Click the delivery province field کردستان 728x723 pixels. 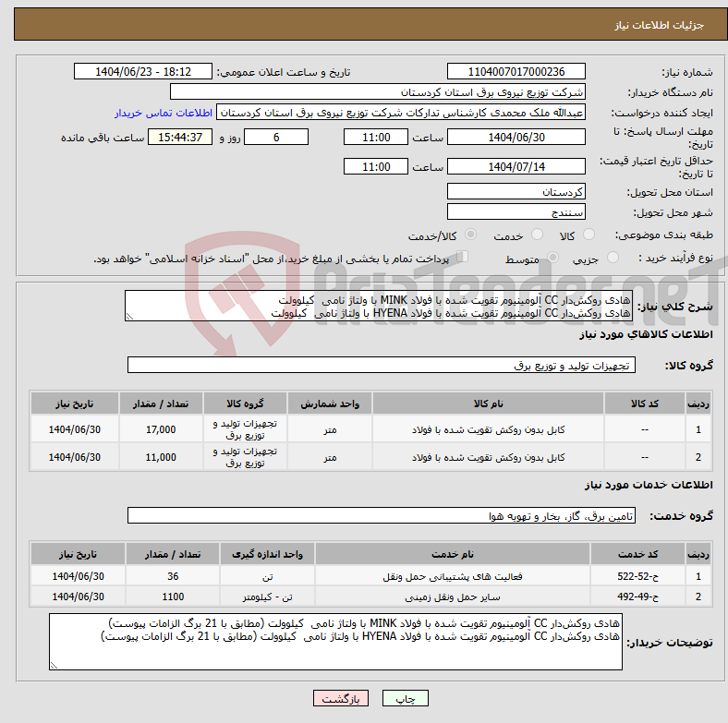pyautogui.click(x=516, y=191)
